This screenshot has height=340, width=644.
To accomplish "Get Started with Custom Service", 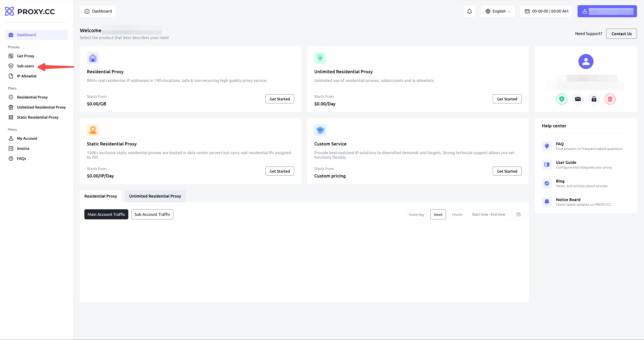I will [x=507, y=171].
